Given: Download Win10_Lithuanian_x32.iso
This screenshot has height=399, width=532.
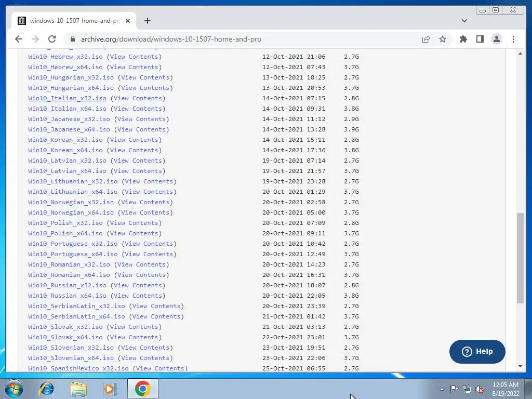Looking at the screenshot, I should click(73, 181).
